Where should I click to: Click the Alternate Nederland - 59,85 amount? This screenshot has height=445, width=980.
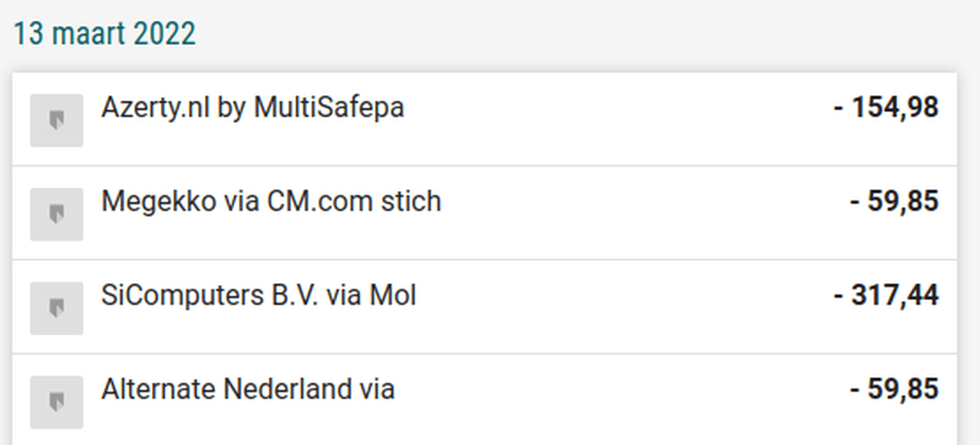895,389
